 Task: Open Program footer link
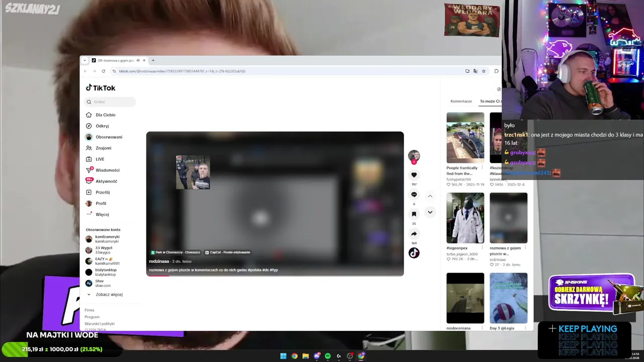pos(92,317)
